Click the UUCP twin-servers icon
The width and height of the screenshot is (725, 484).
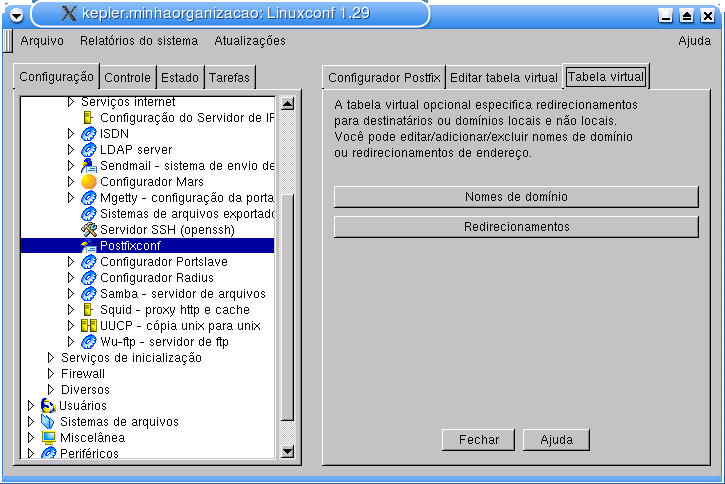(x=88, y=326)
